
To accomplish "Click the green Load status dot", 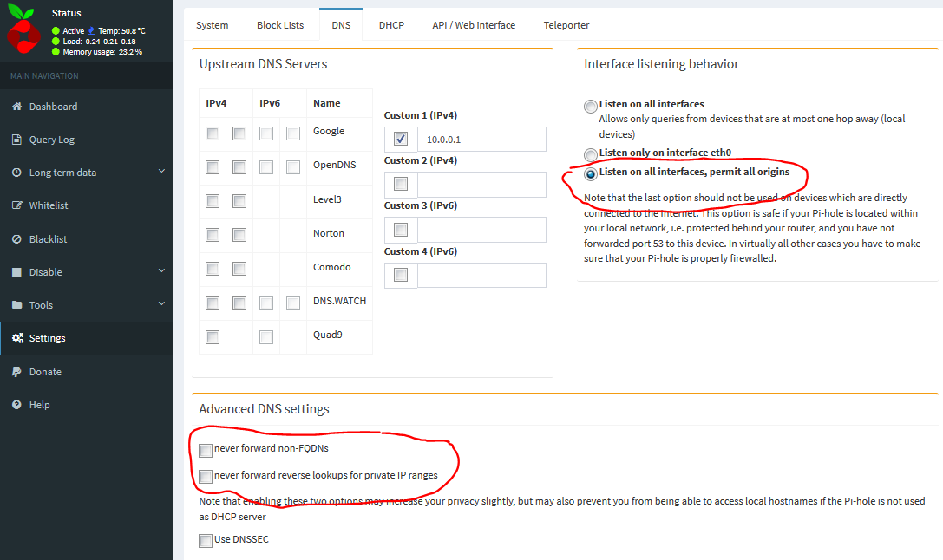I will click(56, 42).
